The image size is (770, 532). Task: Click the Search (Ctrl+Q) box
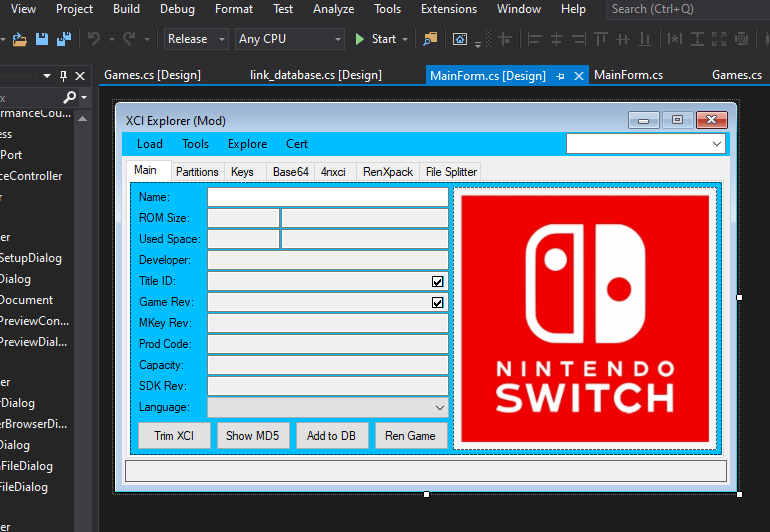[x=688, y=9]
